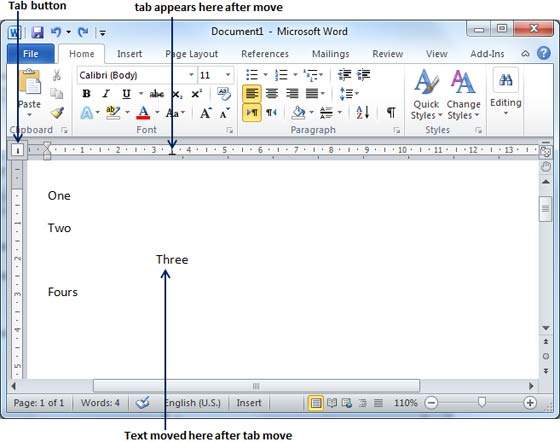Click the Sort A-Z icon
Viewport: 560px width, 442px height.
coord(362,112)
